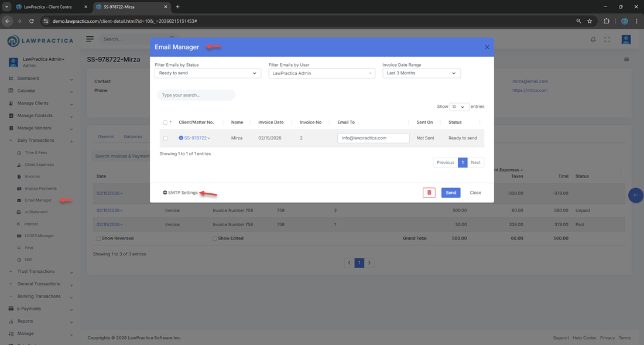
Task: Click the Email To input field
Action: pyautogui.click(x=373, y=138)
